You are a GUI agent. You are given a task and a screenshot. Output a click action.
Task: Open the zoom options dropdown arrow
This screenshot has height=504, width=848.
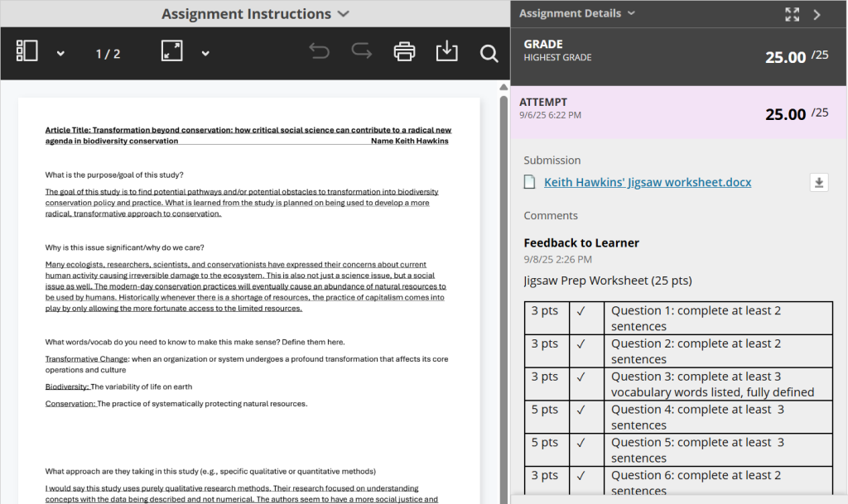(205, 54)
